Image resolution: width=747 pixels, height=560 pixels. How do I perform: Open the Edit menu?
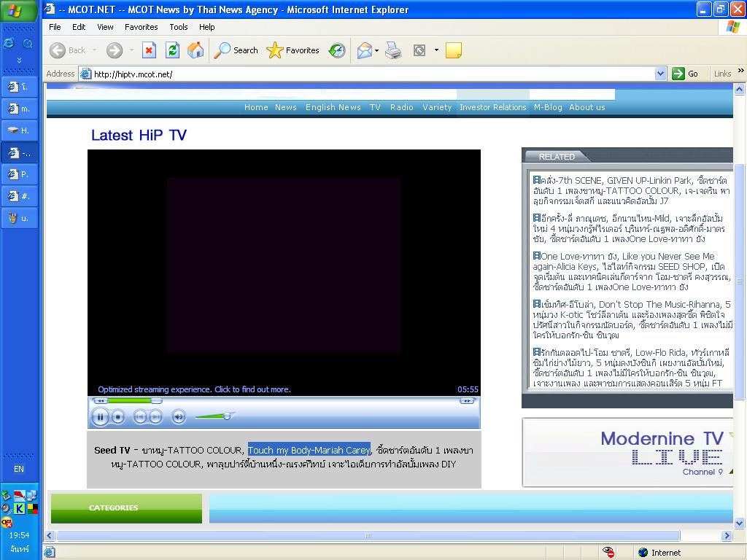pos(79,27)
